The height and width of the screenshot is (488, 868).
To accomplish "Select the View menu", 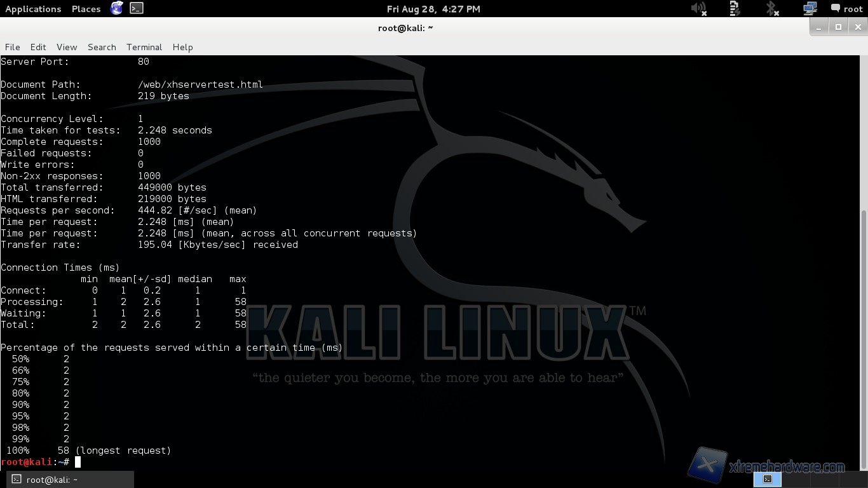I will [67, 47].
